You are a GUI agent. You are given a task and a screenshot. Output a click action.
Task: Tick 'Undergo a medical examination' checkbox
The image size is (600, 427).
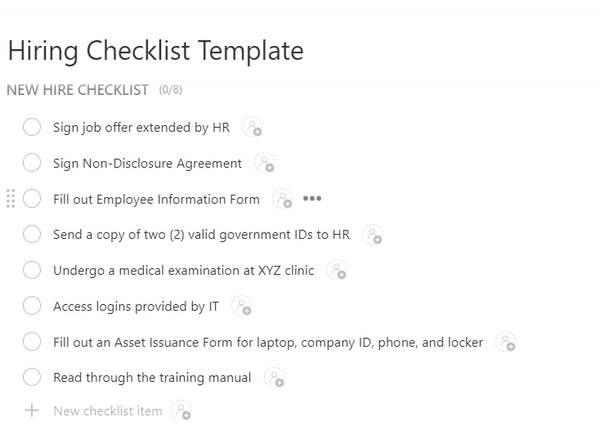[x=32, y=270]
